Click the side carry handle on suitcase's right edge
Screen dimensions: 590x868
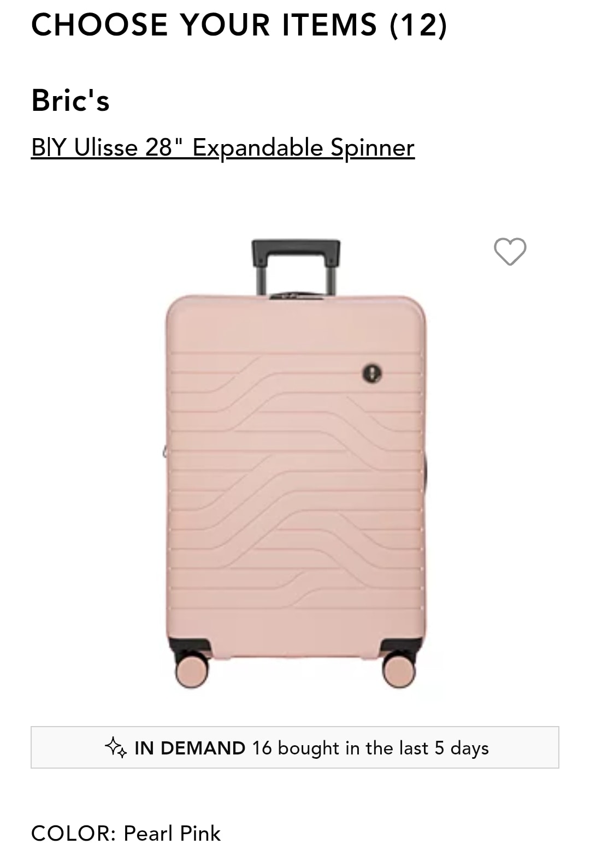click(x=425, y=469)
